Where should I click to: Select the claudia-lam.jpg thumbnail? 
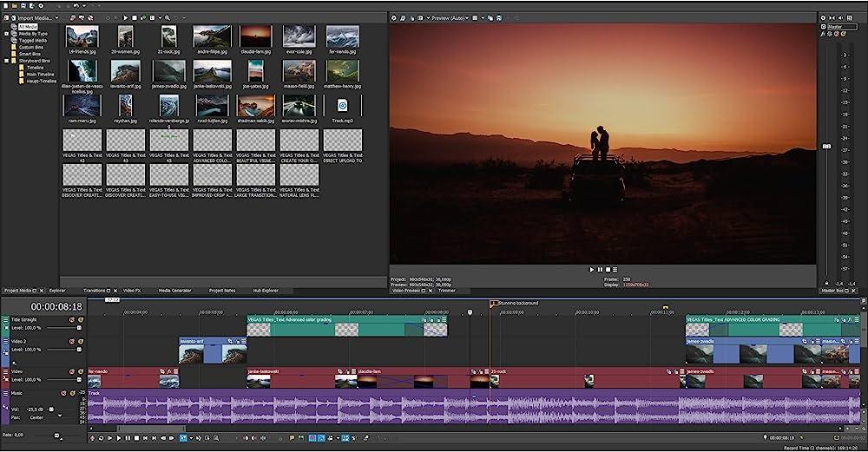click(255, 37)
